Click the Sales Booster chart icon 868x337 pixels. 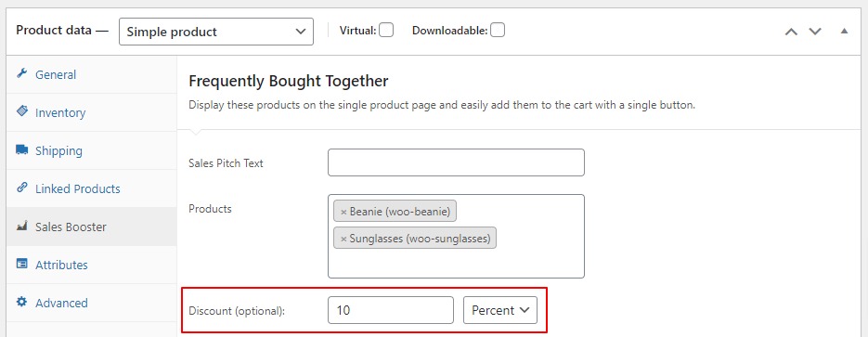[x=22, y=226]
